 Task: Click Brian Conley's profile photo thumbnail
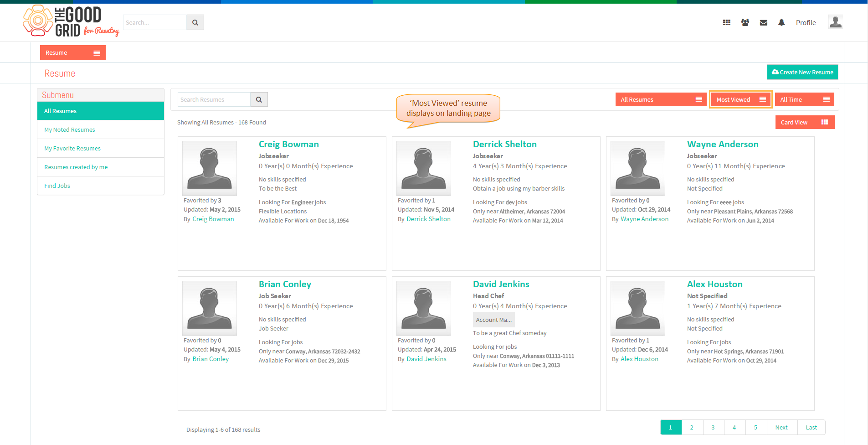[210, 308]
